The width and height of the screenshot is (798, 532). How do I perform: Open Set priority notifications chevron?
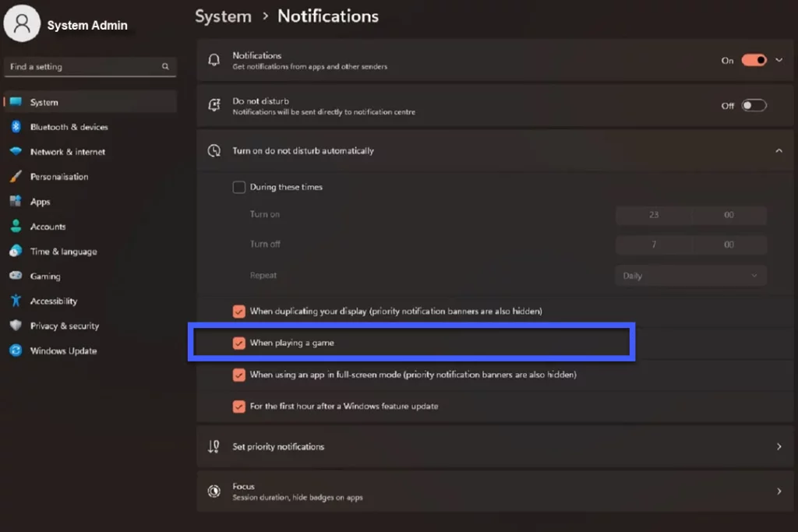(x=779, y=446)
